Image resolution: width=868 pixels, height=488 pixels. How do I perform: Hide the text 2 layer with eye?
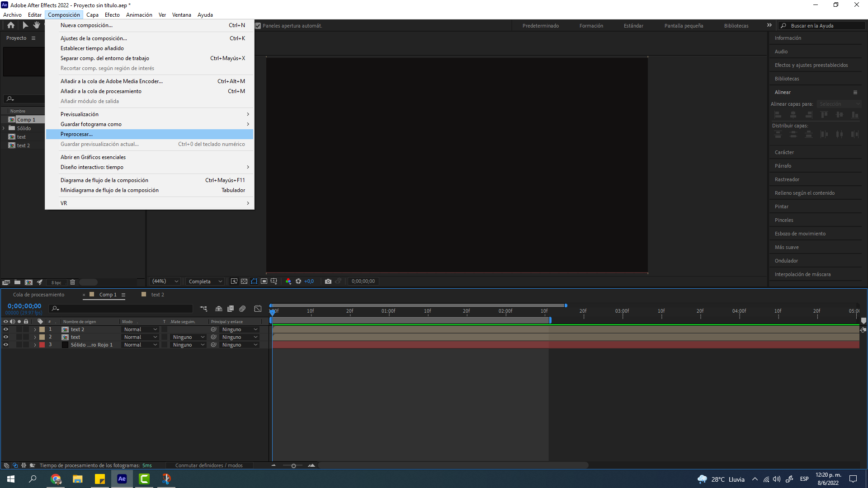pos(6,329)
